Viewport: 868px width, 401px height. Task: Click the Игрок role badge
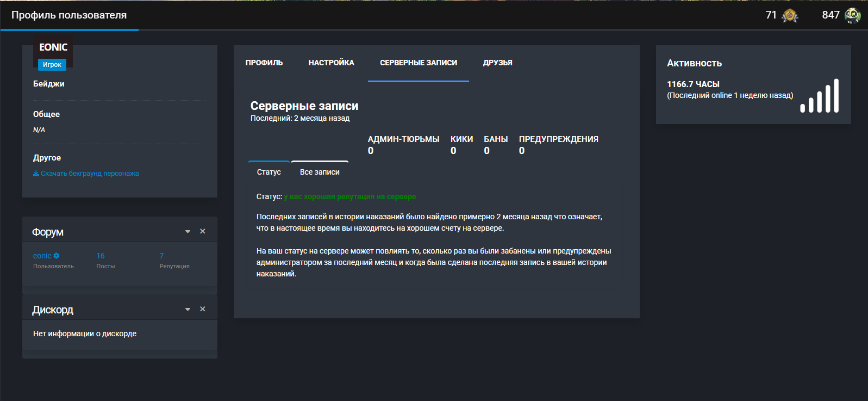(x=52, y=65)
